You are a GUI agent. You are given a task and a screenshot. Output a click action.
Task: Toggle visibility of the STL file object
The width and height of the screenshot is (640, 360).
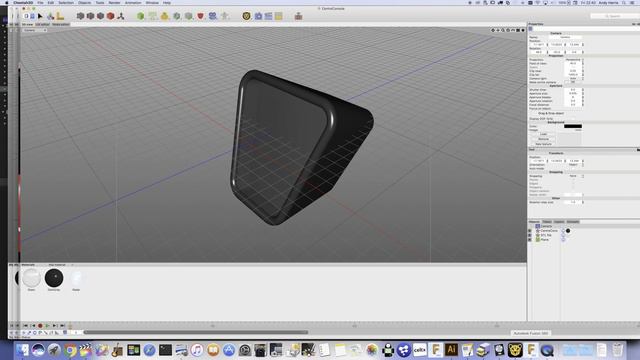coord(530,235)
